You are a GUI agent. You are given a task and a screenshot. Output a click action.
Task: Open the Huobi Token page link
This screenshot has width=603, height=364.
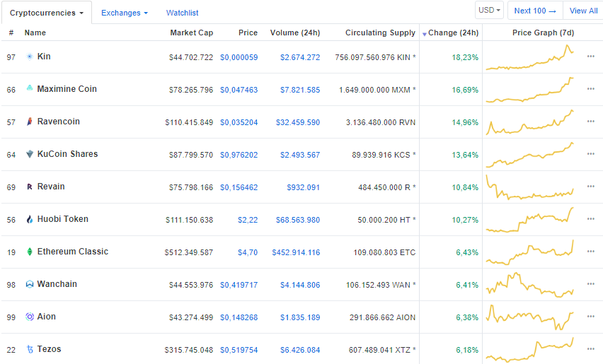click(63, 219)
